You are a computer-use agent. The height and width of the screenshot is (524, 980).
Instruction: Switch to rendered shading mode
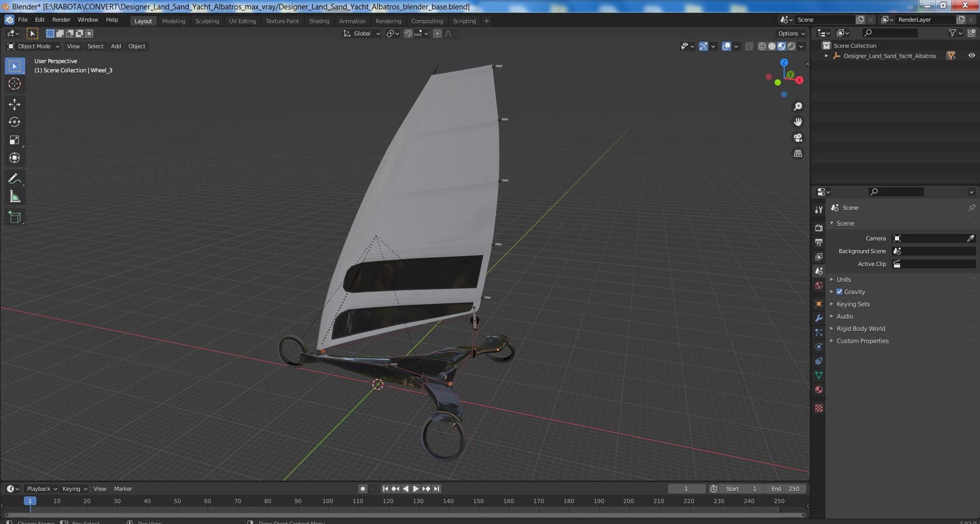click(791, 46)
